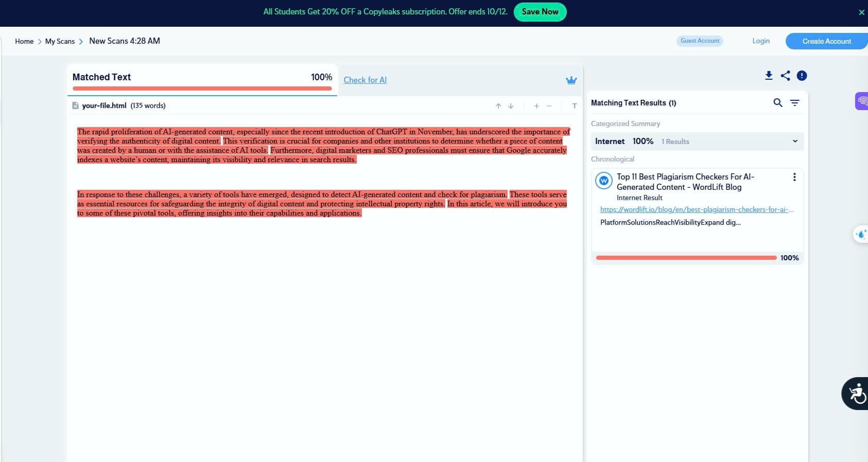Open the wordlift.io result link
868x462 pixels.
point(697,210)
